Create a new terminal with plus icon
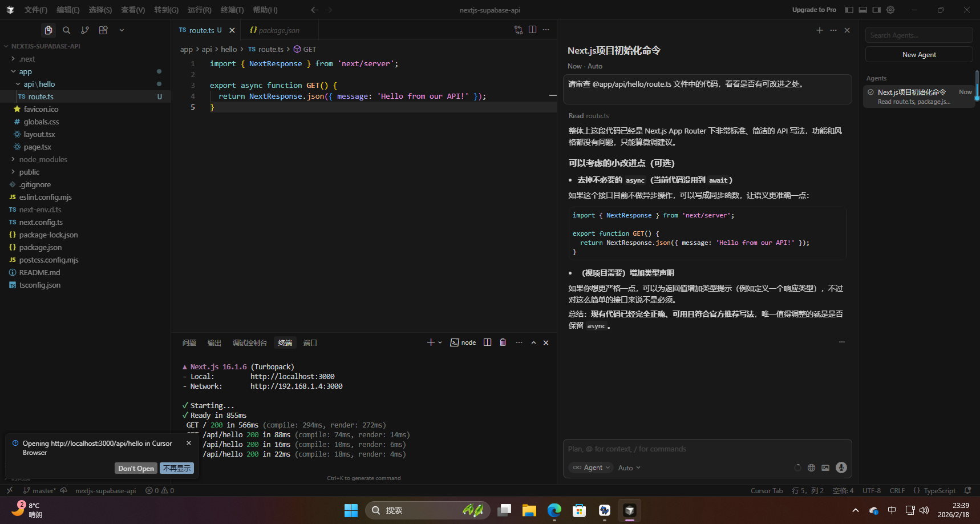Screen dimensions: 980x524 (x=431, y=342)
